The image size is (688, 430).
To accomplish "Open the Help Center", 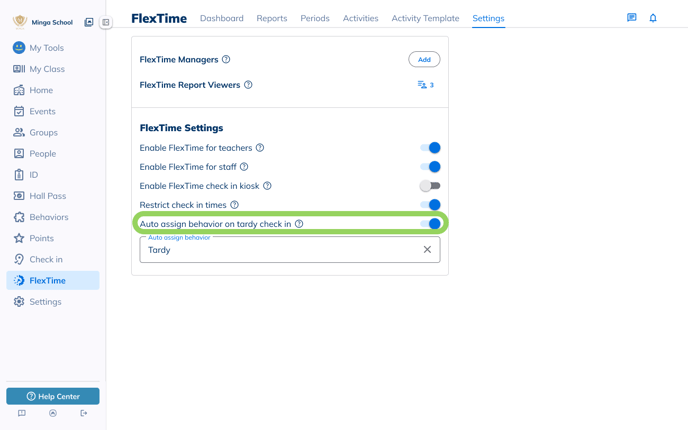I will (53, 396).
